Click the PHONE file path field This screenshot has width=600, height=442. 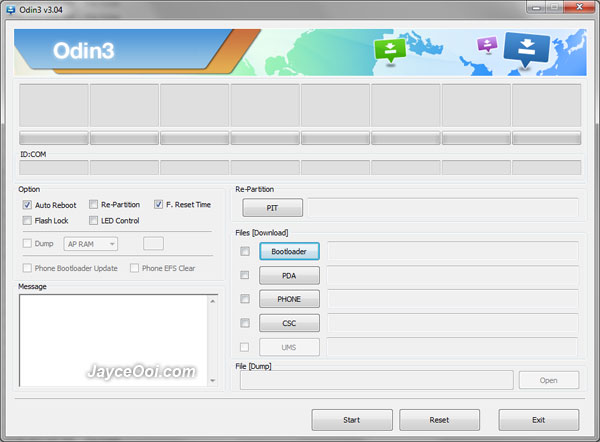(x=453, y=299)
